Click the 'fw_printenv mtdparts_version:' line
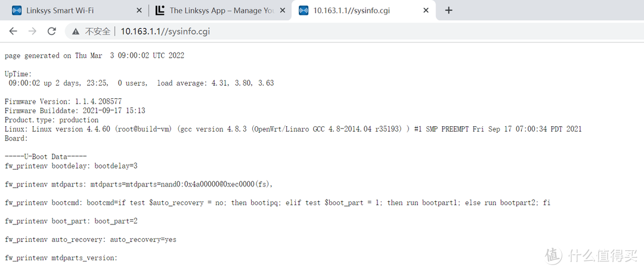644x271 pixels. tap(61, 258)
